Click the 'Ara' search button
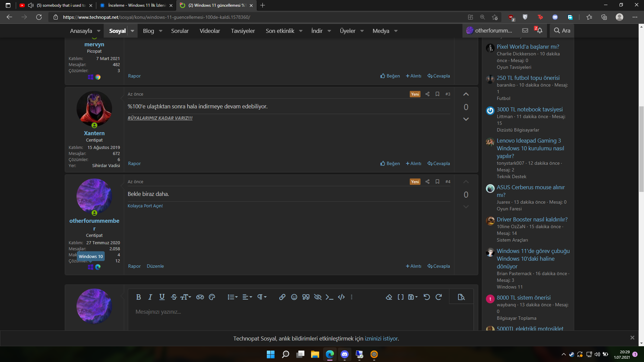This screenshot has height=362, width=644. [562, 31]
